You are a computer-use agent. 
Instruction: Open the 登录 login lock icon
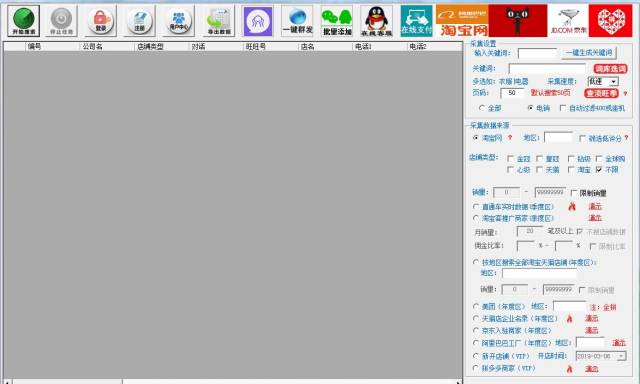(100, 20)
